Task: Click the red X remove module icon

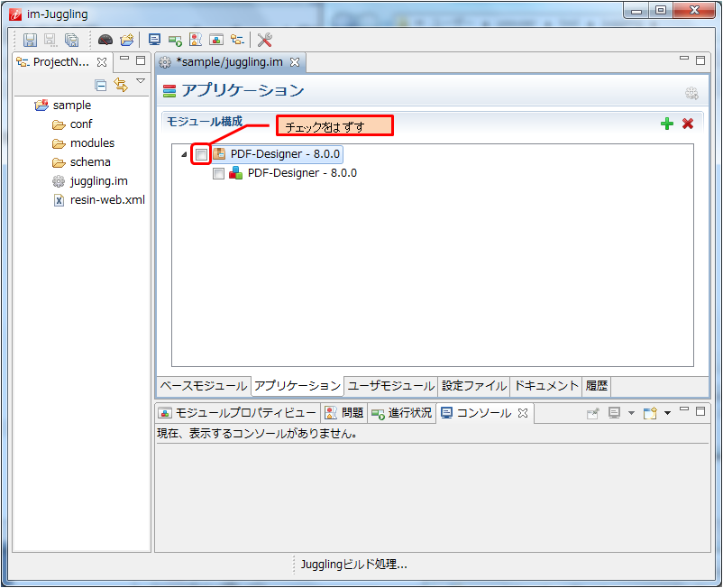Action: 688,124
